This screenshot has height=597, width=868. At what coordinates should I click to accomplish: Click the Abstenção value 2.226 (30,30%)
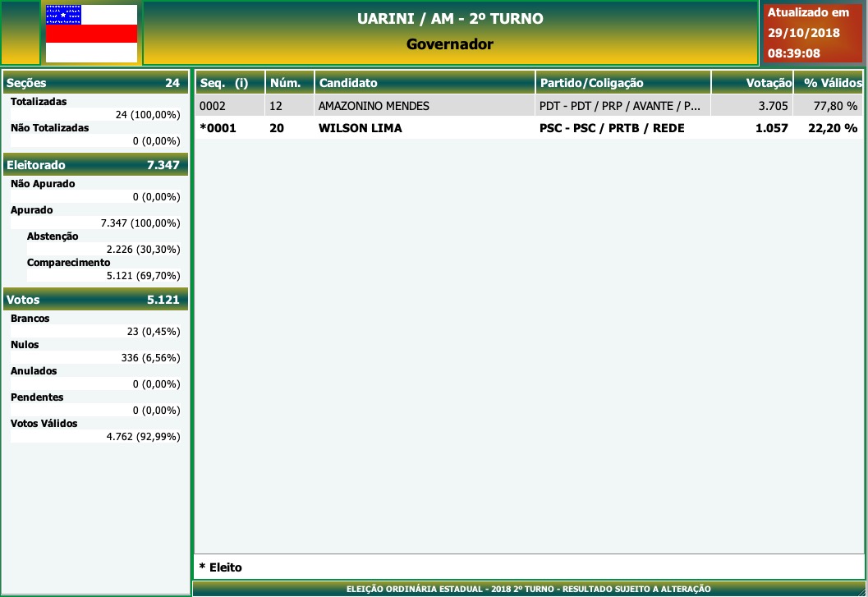143,250
